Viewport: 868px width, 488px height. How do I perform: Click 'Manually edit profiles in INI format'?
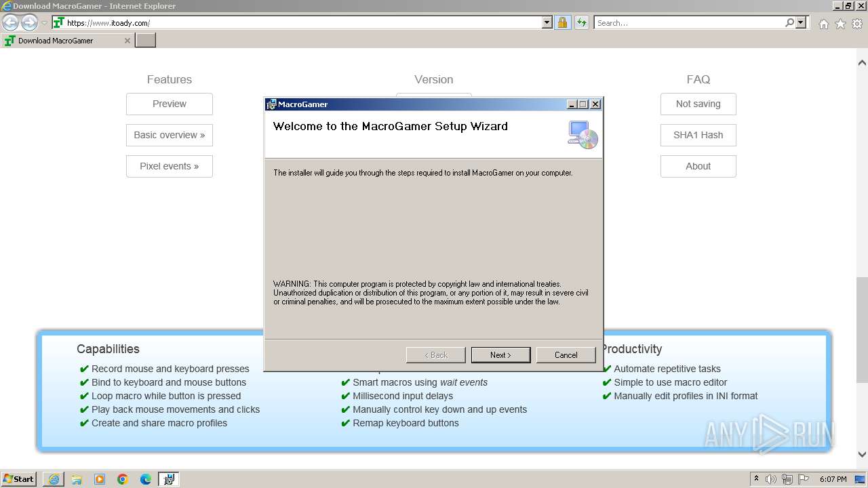(686, 396)
